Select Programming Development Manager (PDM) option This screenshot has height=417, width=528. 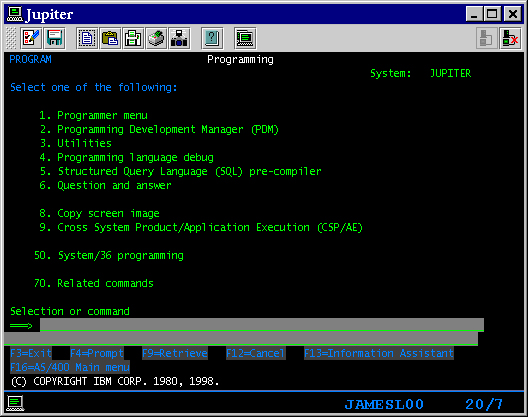[159, 130]
